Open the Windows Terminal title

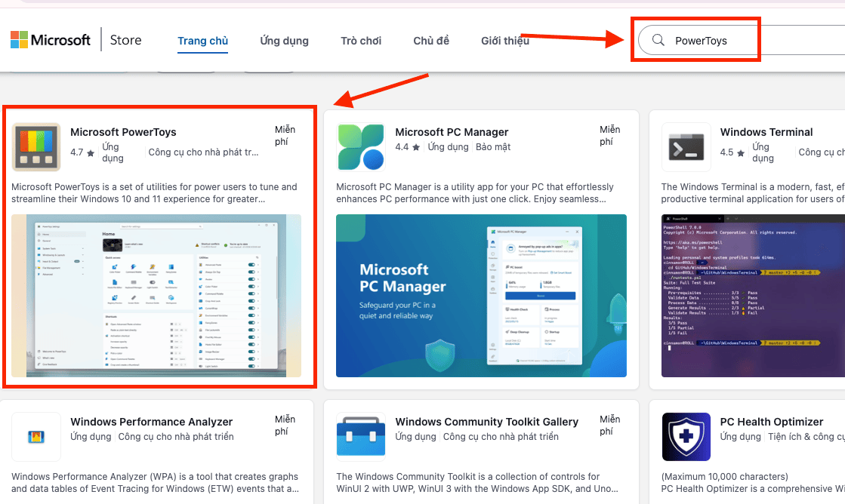pos(766,132)
